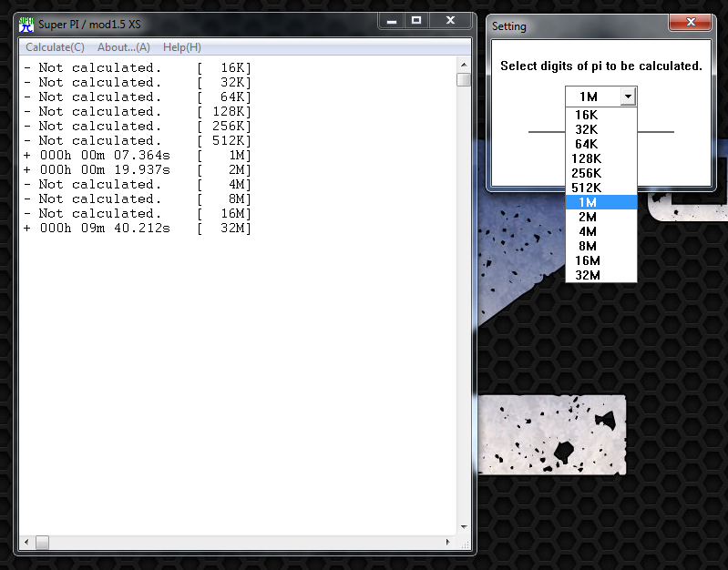Click the 32K Not calculated row
Screen dimensions: 728x570
point(138,82)
